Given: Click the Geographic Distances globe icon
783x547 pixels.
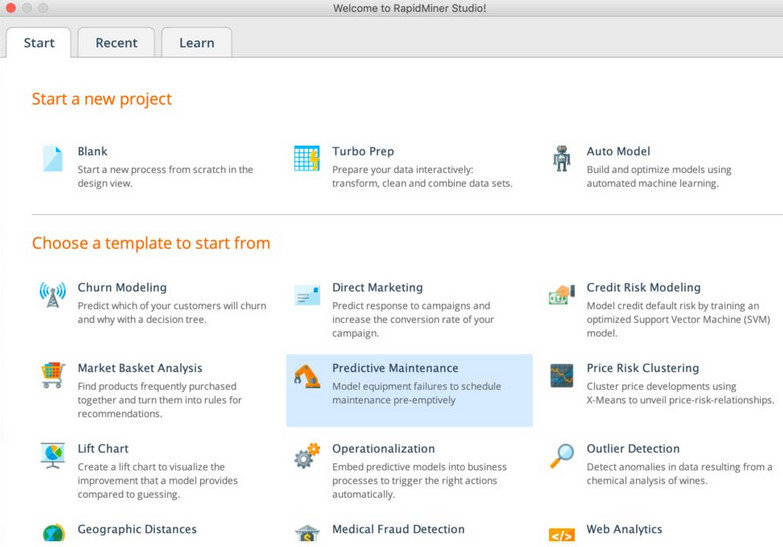Looking at the screenshot, I should coord(53,533).
